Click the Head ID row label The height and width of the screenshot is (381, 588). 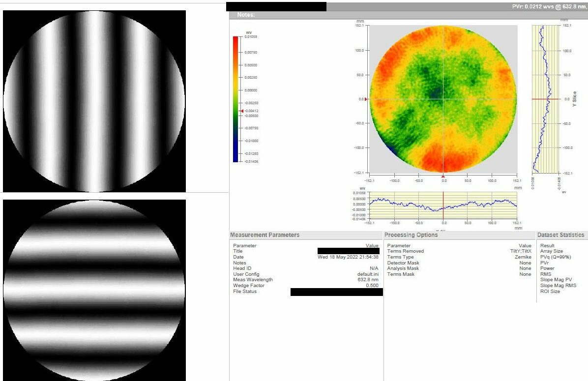pos(242,268)
